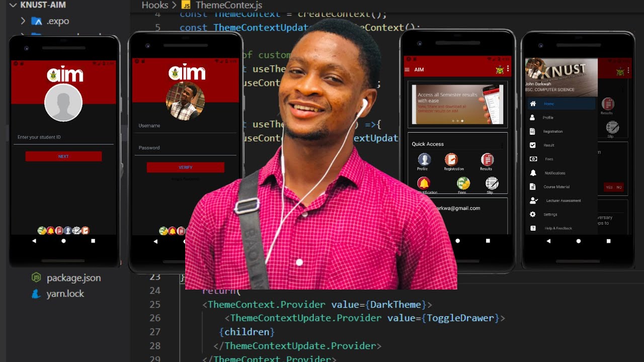Tap the semester results banner on dashboard
The image size is (644, 362).
coord(457,104)
